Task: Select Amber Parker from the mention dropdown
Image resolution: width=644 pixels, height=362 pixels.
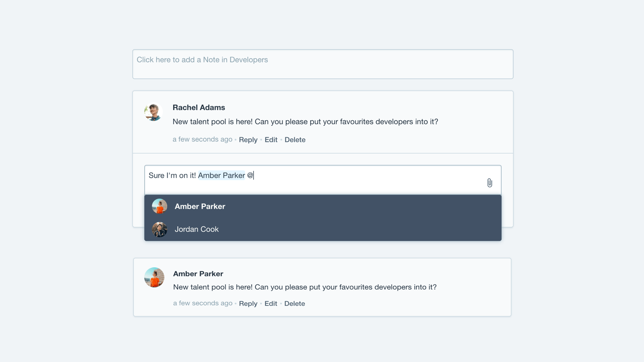Action: point(200,206)
